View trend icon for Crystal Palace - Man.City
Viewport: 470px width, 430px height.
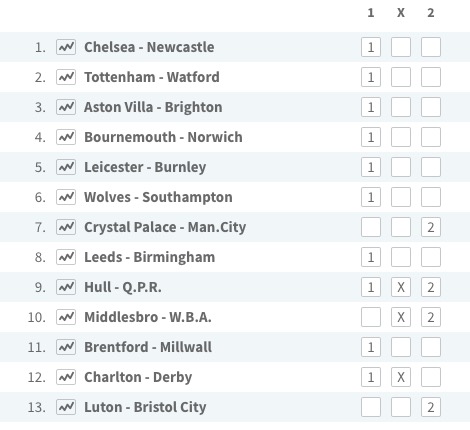click(x=66, y=227)
